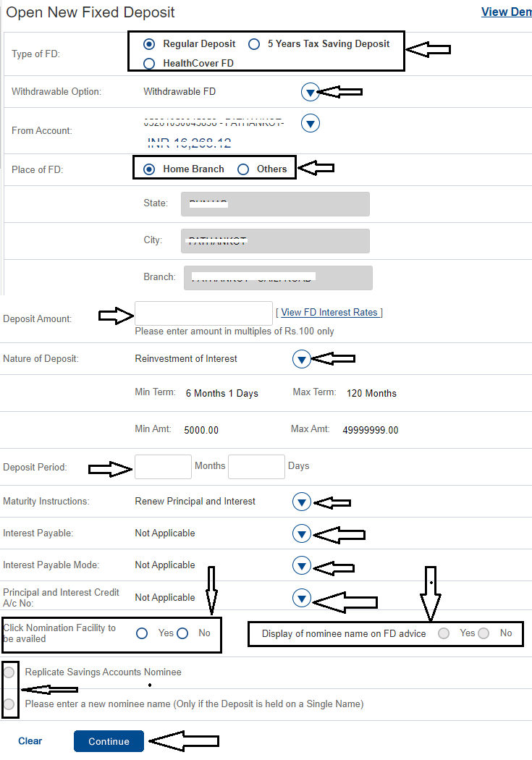Focus the Deposit Amount input box

[203, 313]
